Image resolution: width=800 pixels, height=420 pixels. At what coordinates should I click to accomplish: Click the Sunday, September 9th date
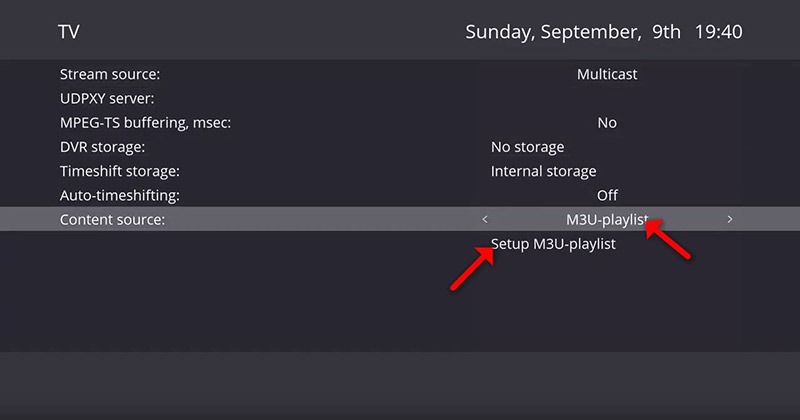pos(573,32)
